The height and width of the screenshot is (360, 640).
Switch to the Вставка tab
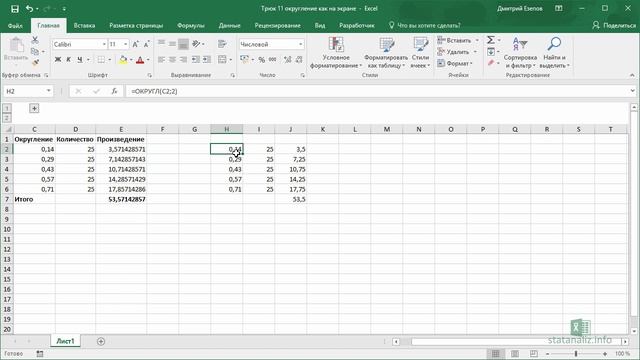click(84, 25)
